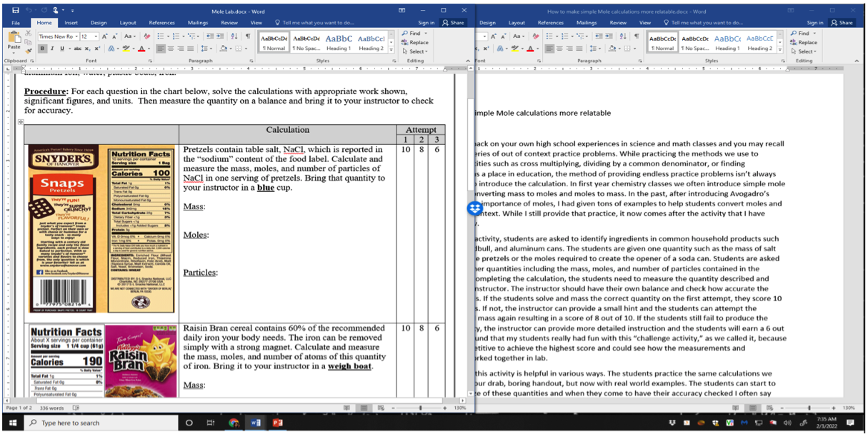Toggle Bold formatting button
868x434 pixels.
click(x=43, y=49)
